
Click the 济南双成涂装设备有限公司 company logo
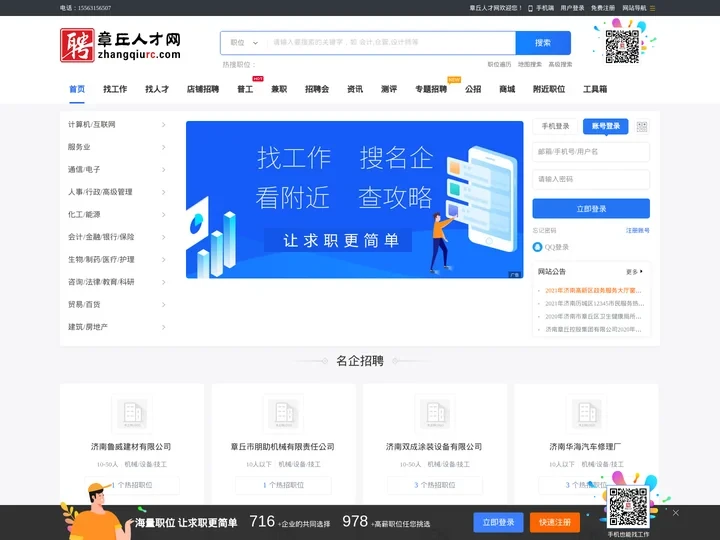pos(435,413)
